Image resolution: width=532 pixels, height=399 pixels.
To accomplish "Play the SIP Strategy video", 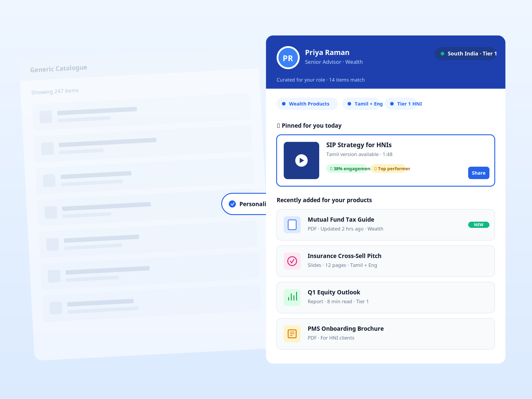I will [301, 160].
